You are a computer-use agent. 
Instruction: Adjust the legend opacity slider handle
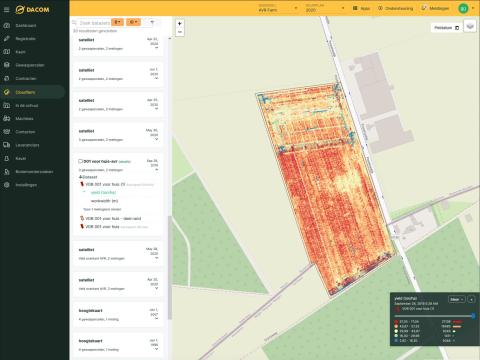point(473,316)
